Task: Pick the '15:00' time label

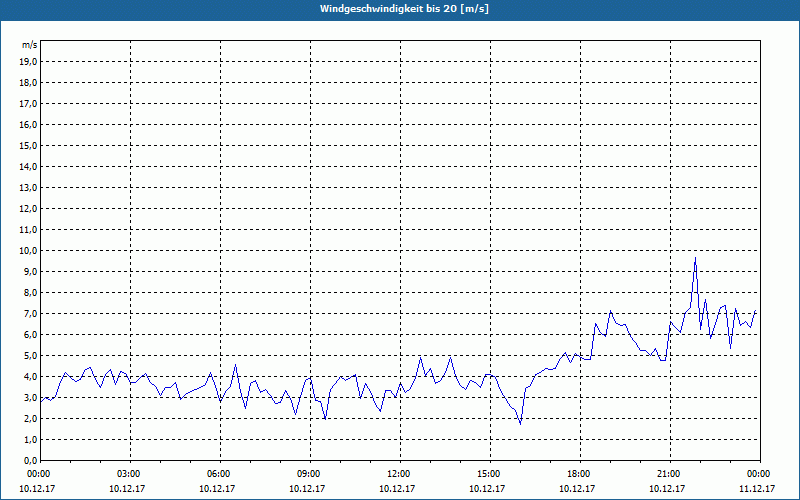Action: (489, 474)
